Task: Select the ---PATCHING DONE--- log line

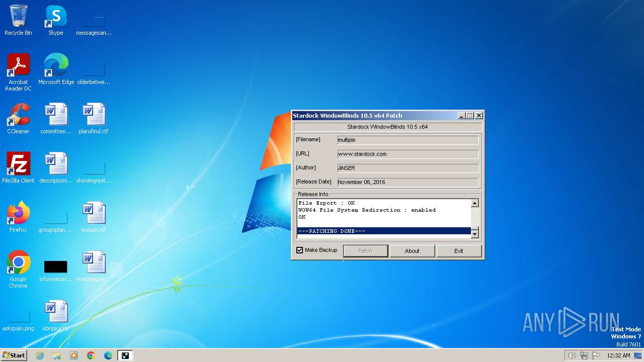Action: [x=384, y=231]
